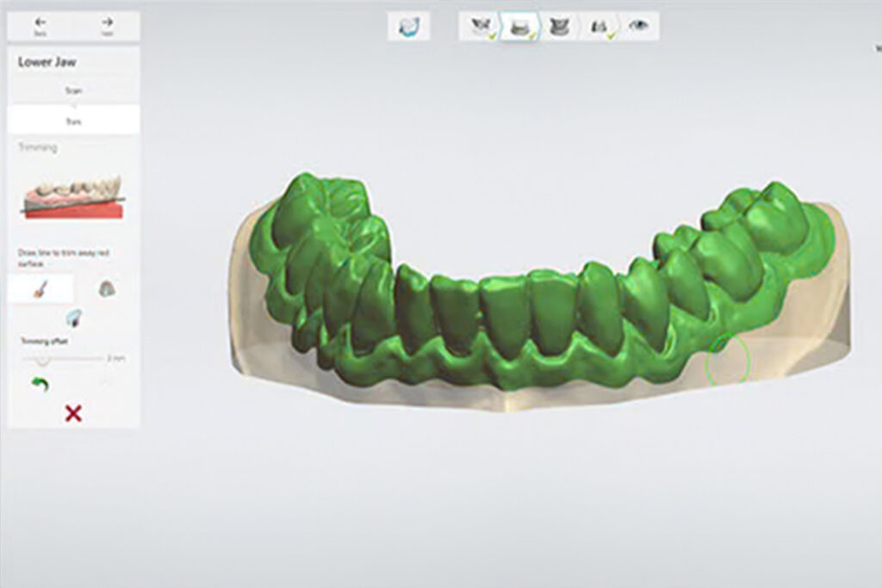This screenshot has width=882, height=588.
Task: Select the brush trimming tool
Action: click(x=40, y=289)
